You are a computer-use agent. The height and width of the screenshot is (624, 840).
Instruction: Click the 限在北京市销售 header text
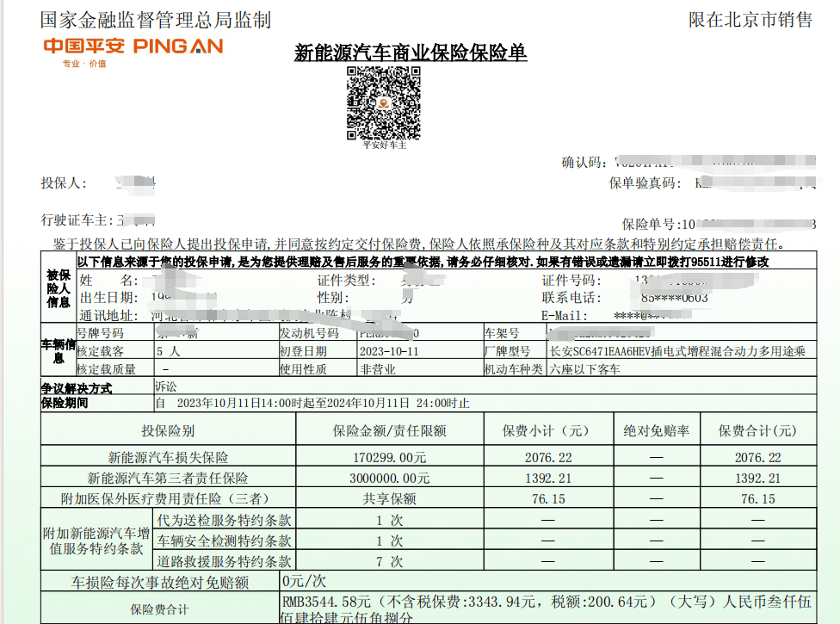[750, 19]
